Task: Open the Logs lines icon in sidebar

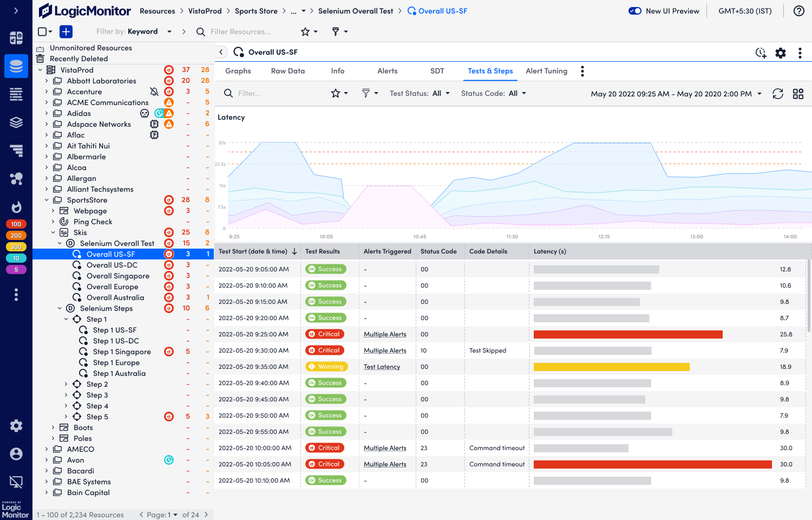Action: pyautogui.click(x=16, y=94)
